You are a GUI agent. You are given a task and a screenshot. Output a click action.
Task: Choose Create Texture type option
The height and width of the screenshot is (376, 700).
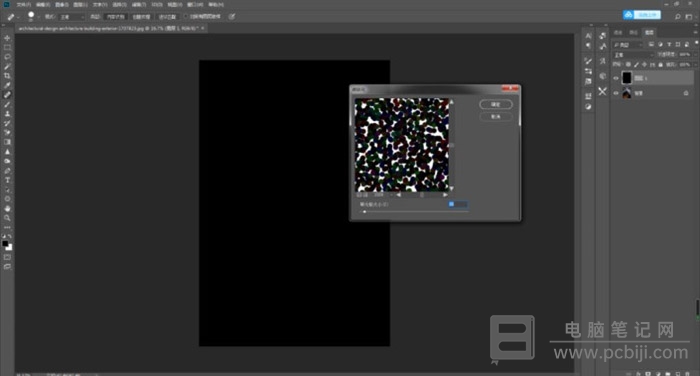click(x=142, y=17)
